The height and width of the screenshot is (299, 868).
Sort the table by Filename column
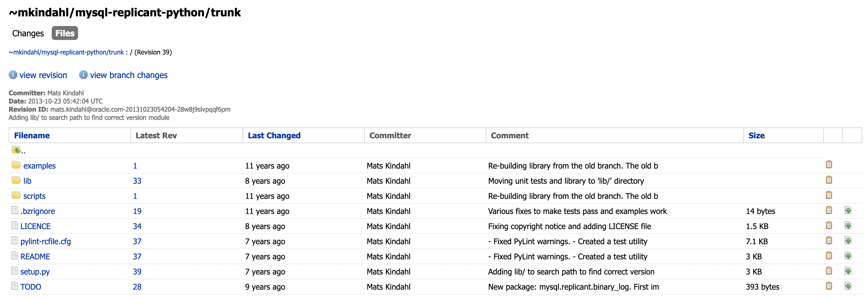(x=32, y=136)
